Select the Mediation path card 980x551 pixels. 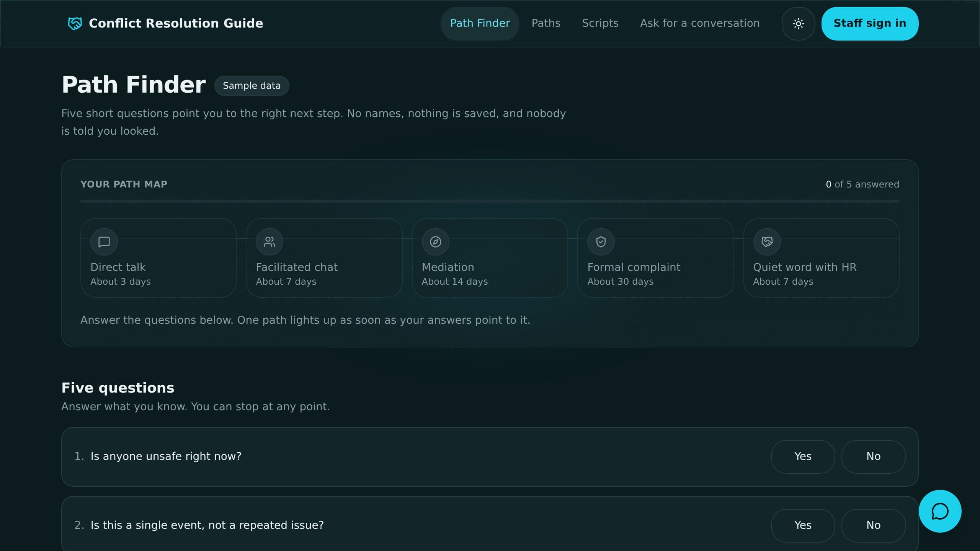(x=490, y=258)
